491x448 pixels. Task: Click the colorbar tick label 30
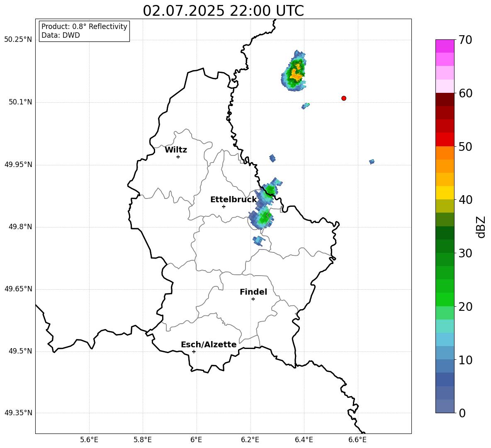click(465, 253)
